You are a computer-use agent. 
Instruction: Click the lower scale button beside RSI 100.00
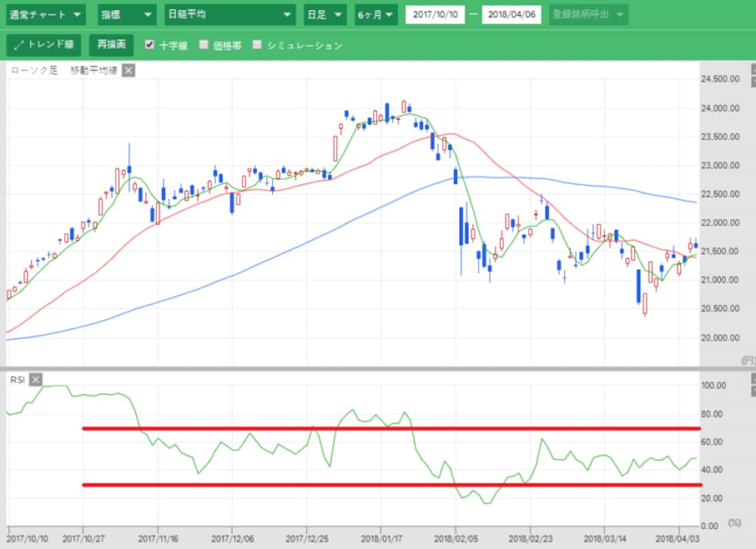pos(753,391)
